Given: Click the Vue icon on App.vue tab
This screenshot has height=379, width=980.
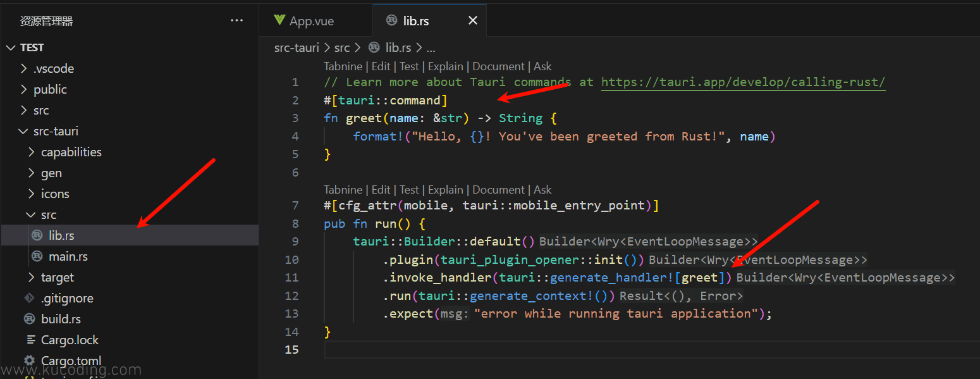Looking at the screenshot, I should pos(279,20).
